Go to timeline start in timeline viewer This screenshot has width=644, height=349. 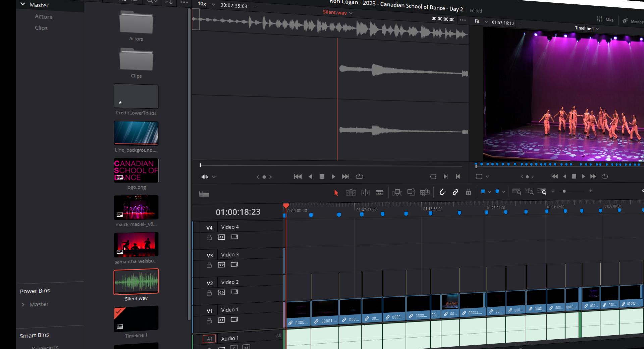pyautogui.click(x=554, y=176)
